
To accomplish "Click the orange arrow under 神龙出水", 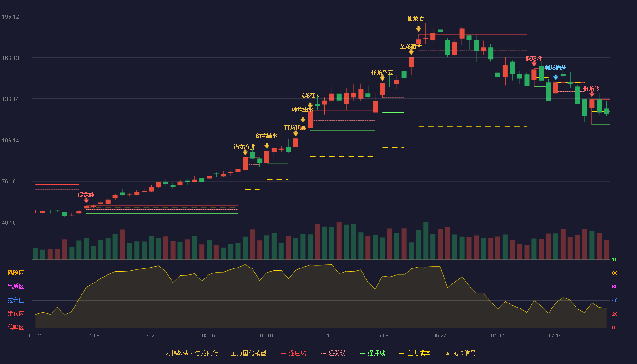I will (x=303, y=120).
